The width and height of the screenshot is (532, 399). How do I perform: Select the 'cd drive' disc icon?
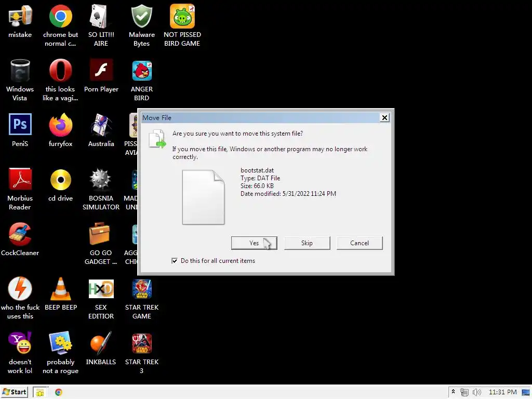coord(60,179)
